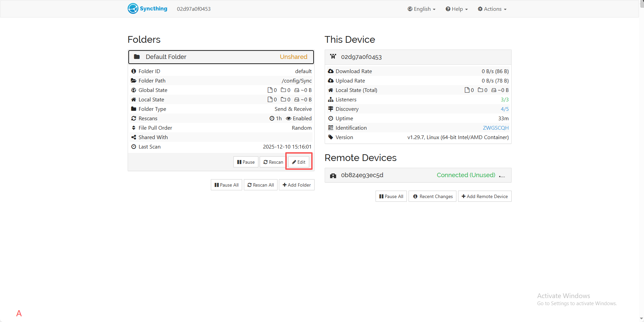Pause the Default Folder
Image resolution: width=644 pixels, height=322 pixels.
246,162
